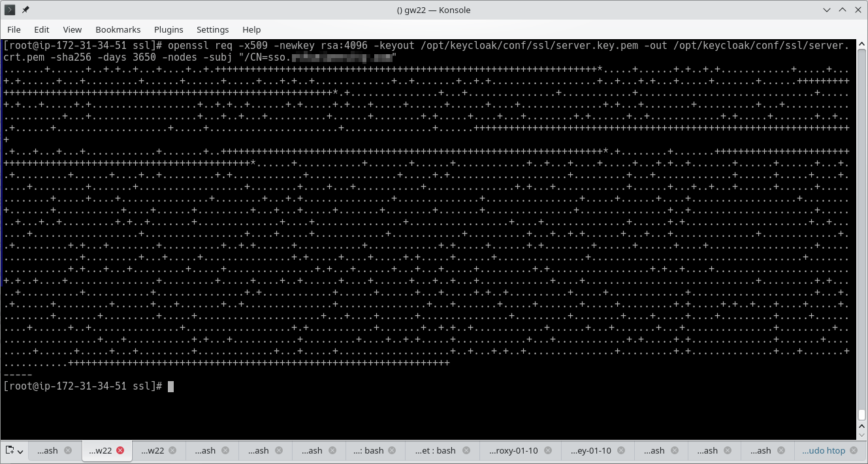Click the Konsole terminal icon in title bar
The image size is (868, 464).
(x=10, y=10)
